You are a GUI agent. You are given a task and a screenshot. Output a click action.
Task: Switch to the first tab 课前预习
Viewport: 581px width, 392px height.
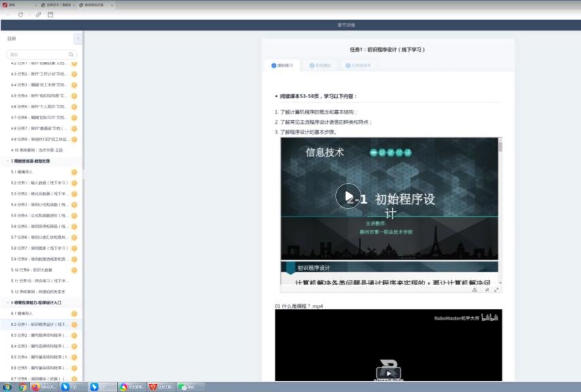(x=282, y=66)
